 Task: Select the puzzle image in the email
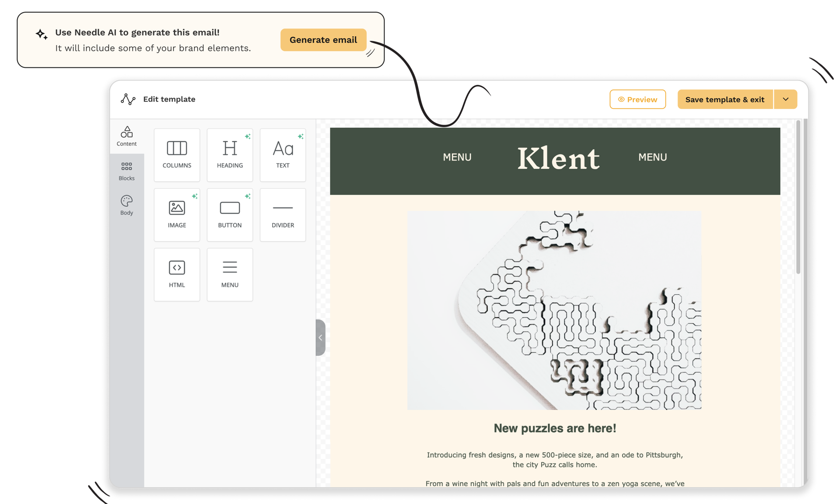pyautogui.click(x=554, y=310)
